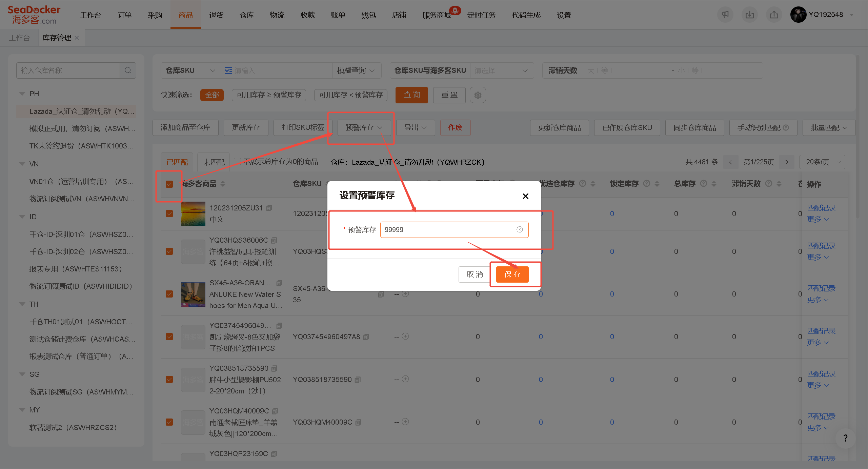The width and height of the screenshot is (868, 469).
Task: Click the warehouse name search magnifier icon
Action: 128,70
